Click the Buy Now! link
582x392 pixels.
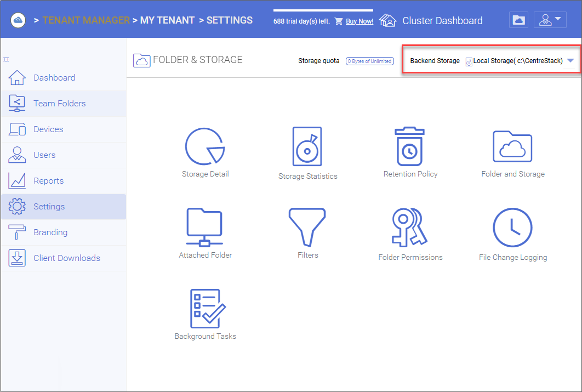pos(360,21)
